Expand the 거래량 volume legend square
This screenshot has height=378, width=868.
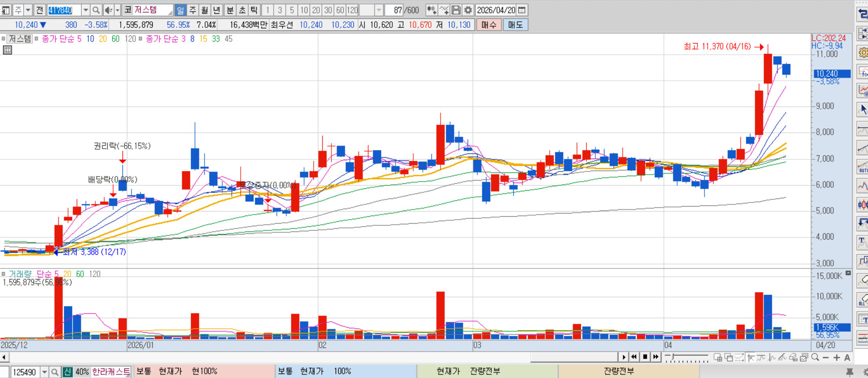tap(3, 274)
